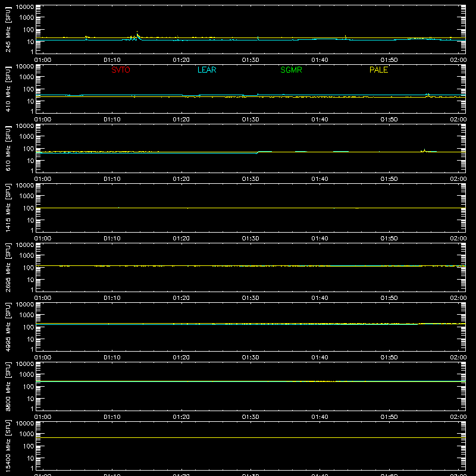This screenshot has height=476, width=476.
Task: Click the green SGMR station label
Action: [x=291, y=70]
